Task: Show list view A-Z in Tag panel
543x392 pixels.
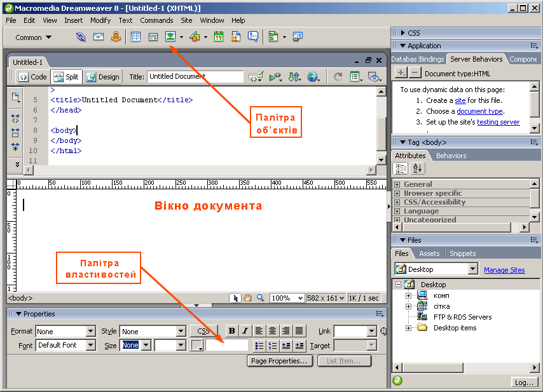Action: tap(417, 169)
